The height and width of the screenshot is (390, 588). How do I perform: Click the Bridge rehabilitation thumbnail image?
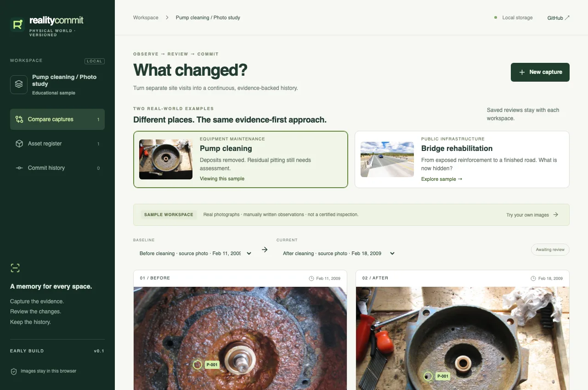(x=387, y=159)
